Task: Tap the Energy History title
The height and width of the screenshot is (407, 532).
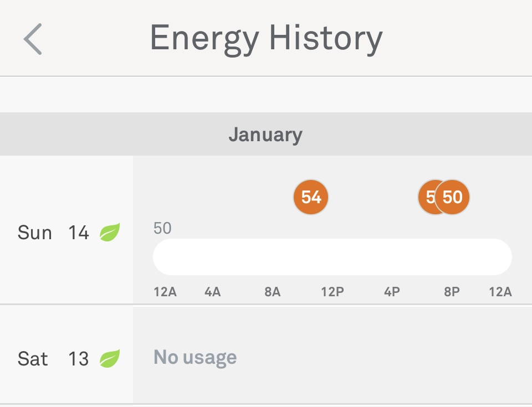Action: [x=266, y=39]
